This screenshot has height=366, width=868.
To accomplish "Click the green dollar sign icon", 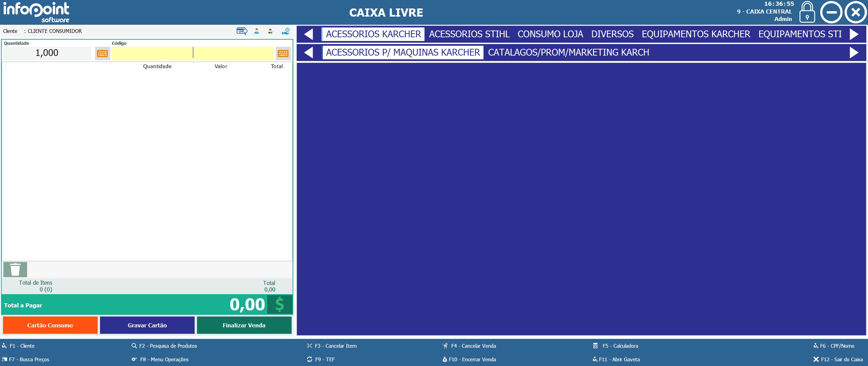I will tap(279, 304).
